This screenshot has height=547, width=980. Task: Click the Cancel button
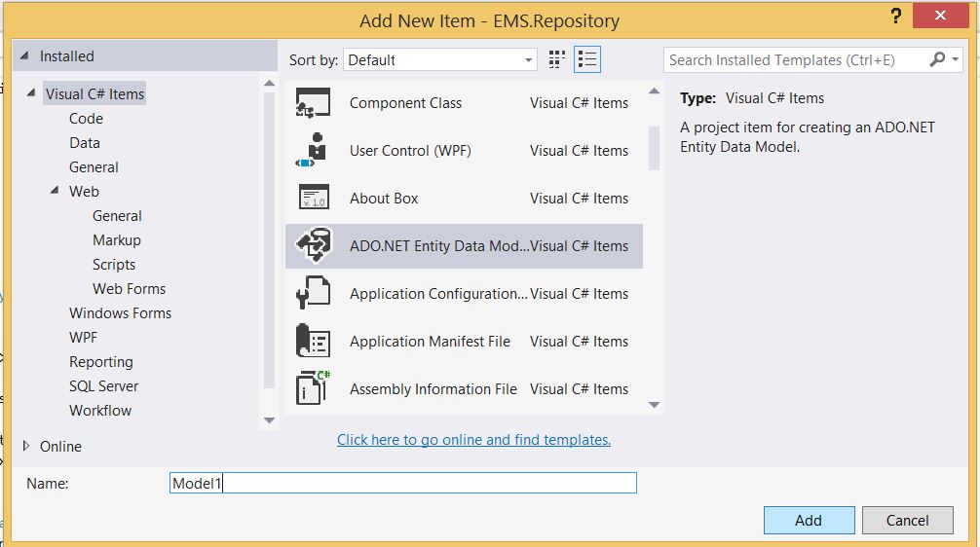[x=908, y=520]
